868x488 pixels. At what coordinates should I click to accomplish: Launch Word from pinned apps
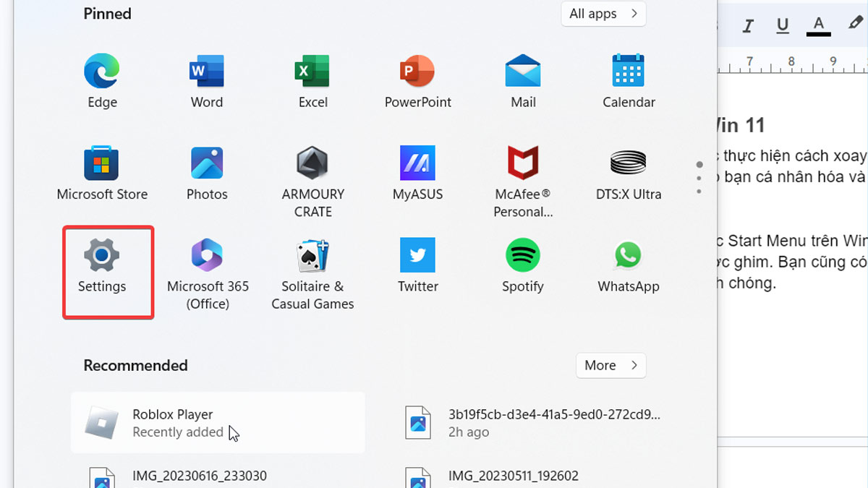coord(207,81)
